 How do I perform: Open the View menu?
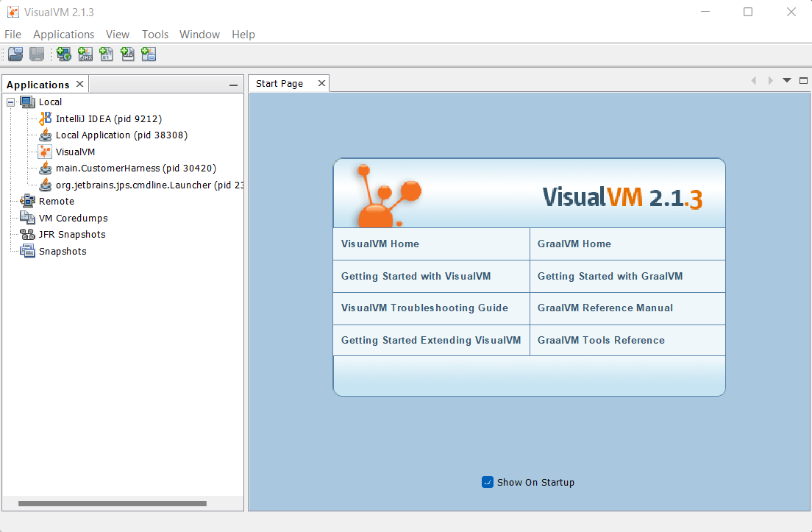click(x=118, y=35)
